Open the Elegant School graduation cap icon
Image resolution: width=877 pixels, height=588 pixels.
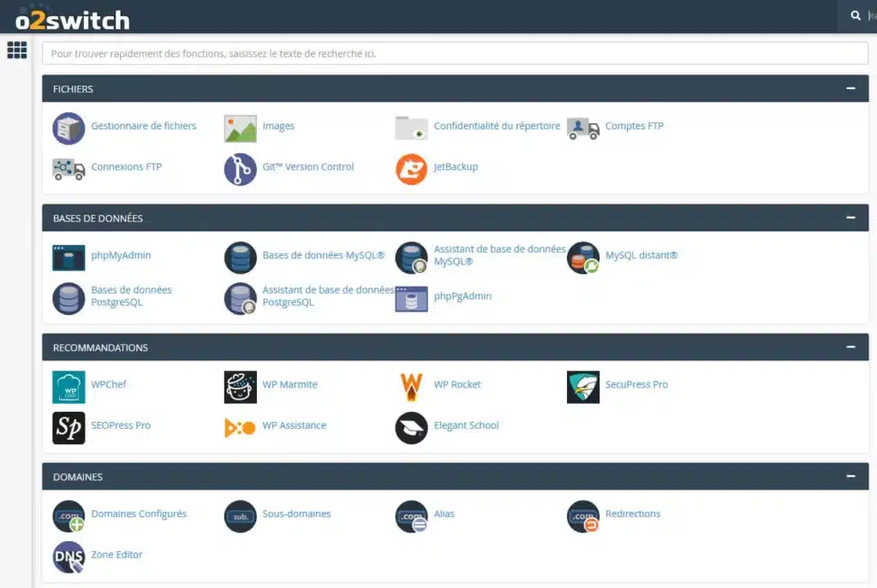[x=412, y=428]
